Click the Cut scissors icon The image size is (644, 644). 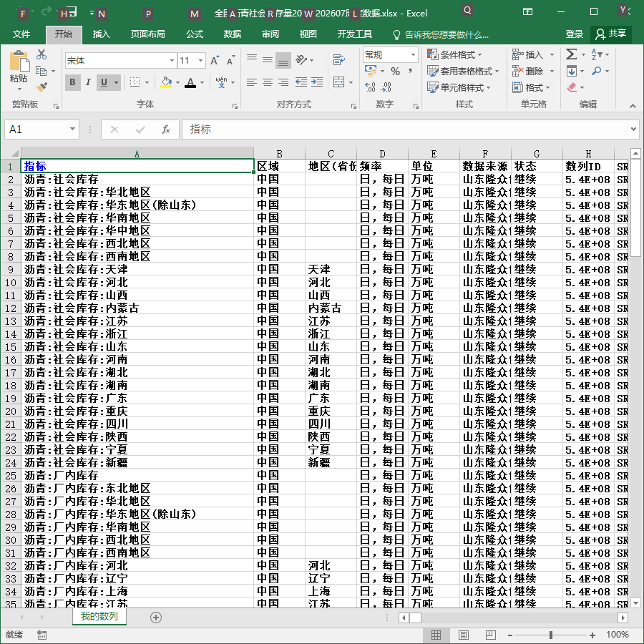pos(41,54)
